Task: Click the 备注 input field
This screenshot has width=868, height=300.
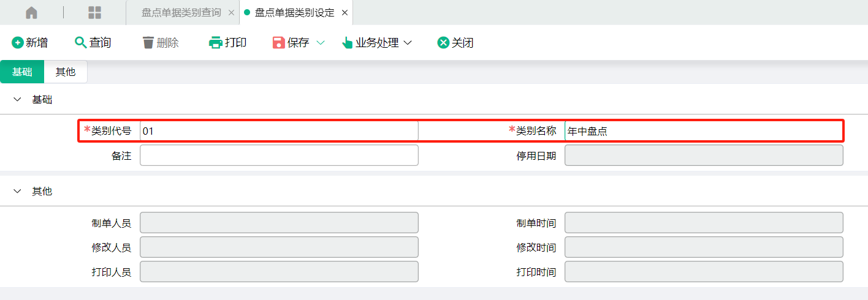Action: 279,156
